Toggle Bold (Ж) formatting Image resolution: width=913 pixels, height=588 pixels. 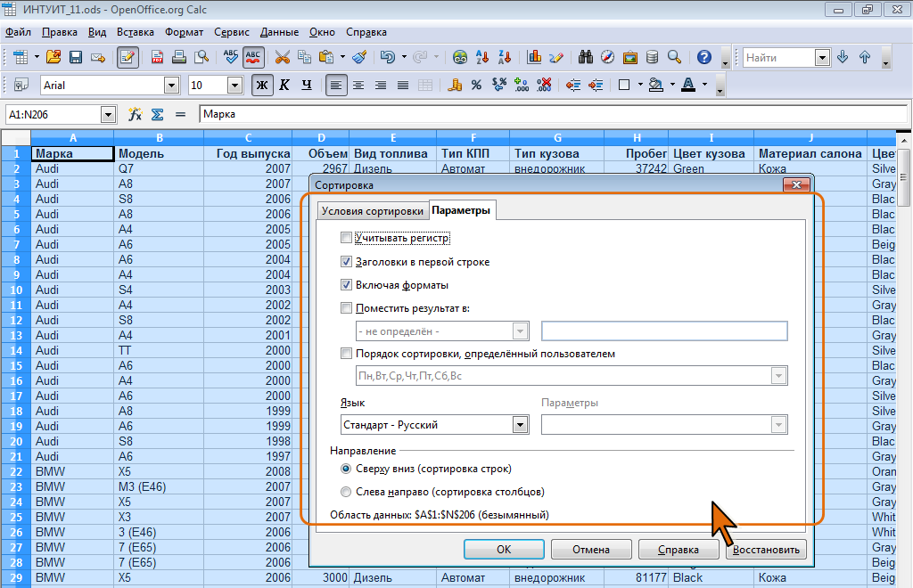click(262, 85)
